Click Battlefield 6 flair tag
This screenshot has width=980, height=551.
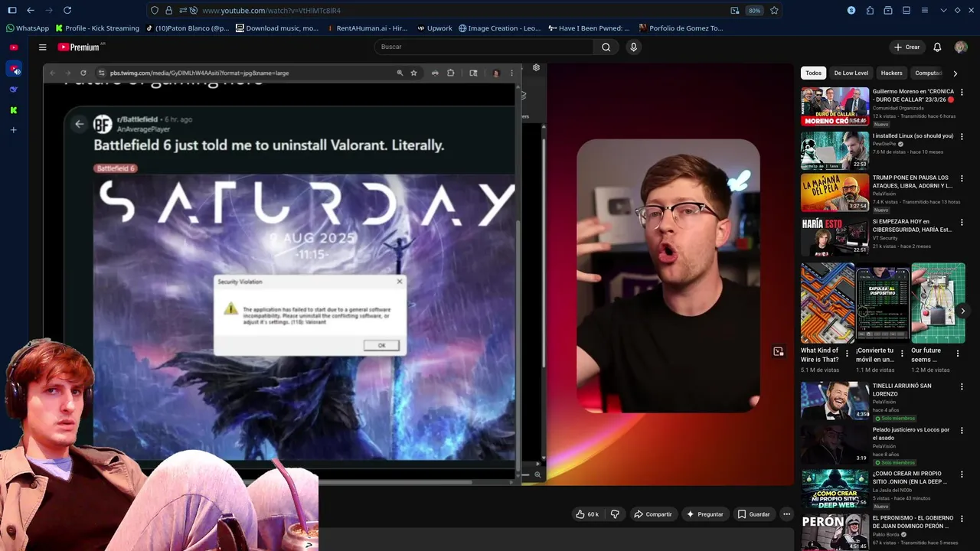coord(116,168)
